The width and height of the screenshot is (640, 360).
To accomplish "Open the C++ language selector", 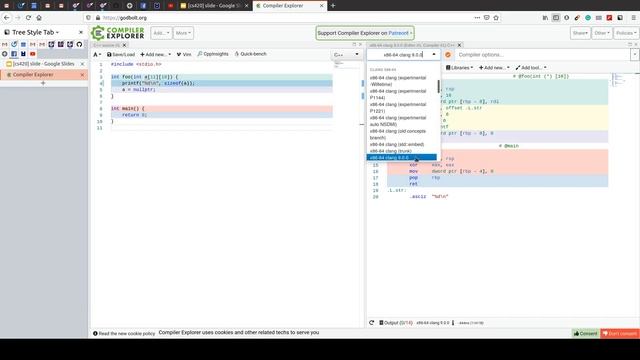I will pos(346,54).
